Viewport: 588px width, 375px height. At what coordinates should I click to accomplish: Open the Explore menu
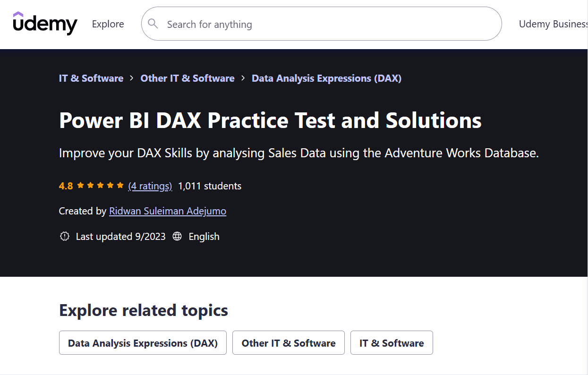click(108, 24)
